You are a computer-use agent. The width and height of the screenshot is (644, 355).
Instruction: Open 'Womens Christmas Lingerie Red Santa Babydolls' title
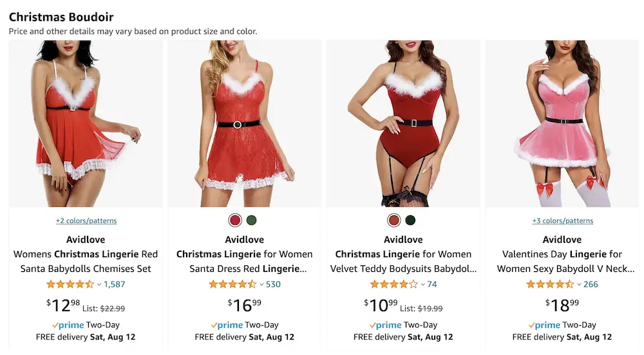pos(86,262)
